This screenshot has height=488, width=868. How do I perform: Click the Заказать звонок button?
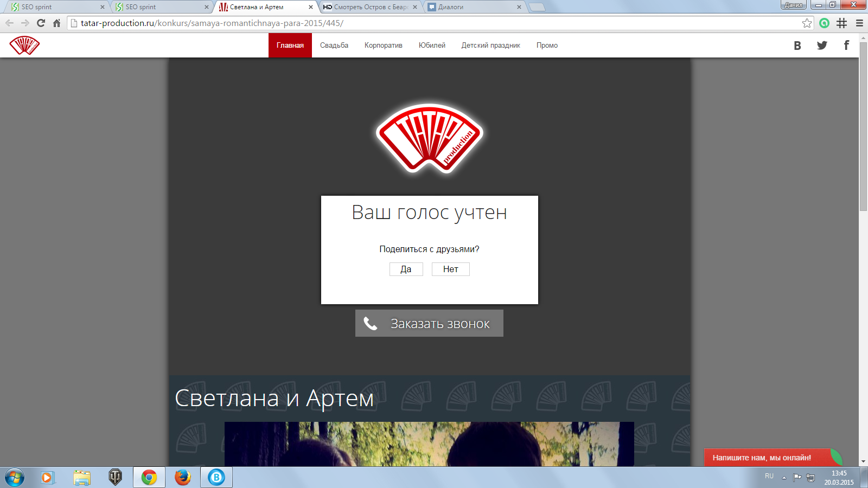point(429,323)
